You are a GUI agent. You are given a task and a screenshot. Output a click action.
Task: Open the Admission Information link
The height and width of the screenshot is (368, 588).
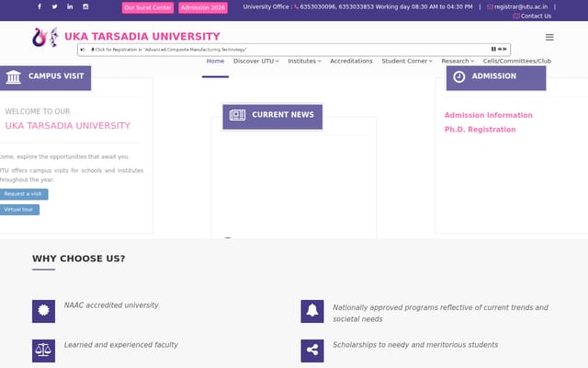(488, 115)
